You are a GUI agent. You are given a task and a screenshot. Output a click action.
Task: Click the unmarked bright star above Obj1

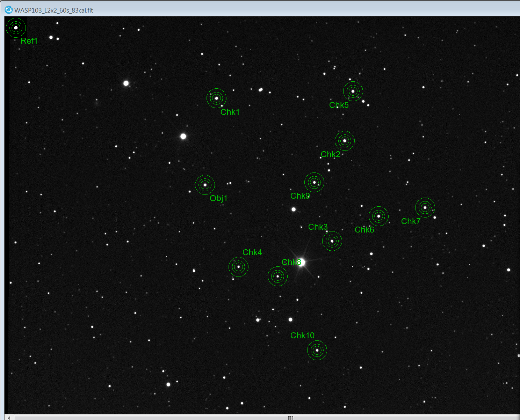click(183, 136)
